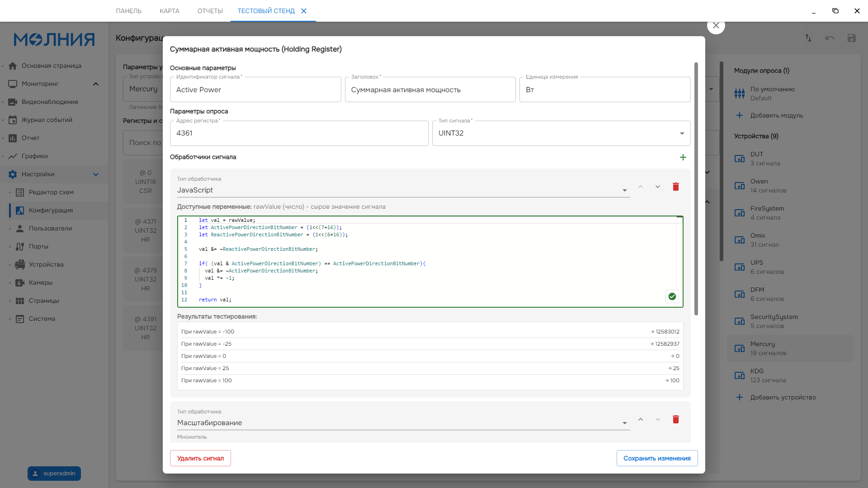Move Масштабирование handler up
The image size is (868, 488).
point(641,419)
